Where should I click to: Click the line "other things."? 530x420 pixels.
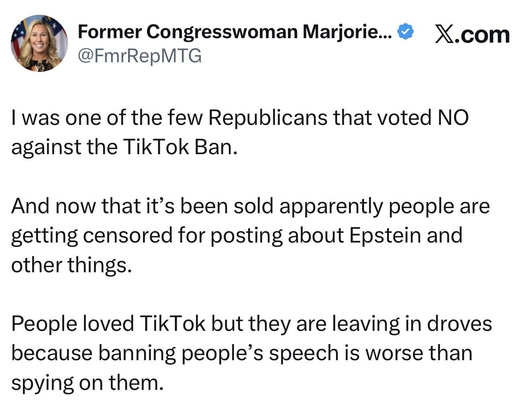click(71, 265)
